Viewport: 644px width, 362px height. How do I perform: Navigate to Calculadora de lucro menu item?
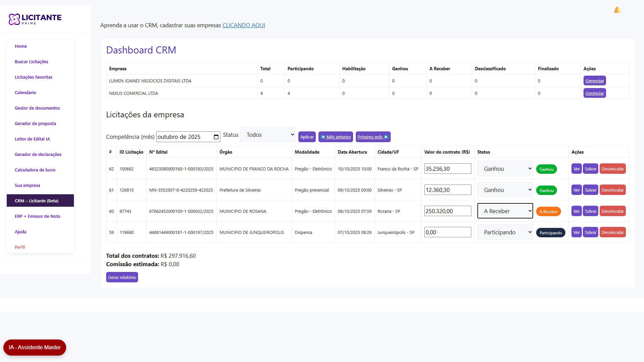35,170
